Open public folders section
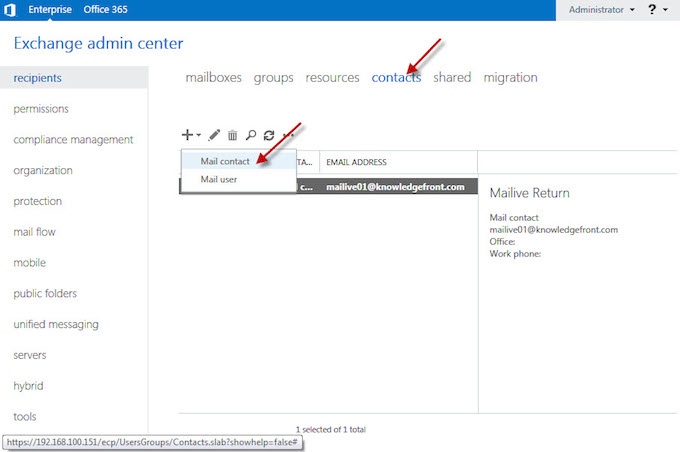This screenshot has width=680, height=452. (45, 294)
